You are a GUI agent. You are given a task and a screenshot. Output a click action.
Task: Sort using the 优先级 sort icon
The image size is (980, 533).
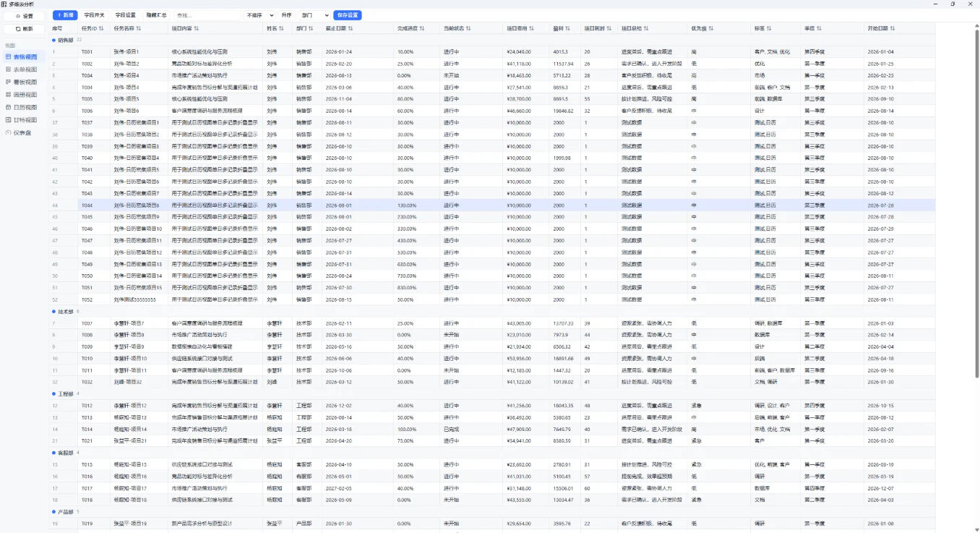(711, 28)
